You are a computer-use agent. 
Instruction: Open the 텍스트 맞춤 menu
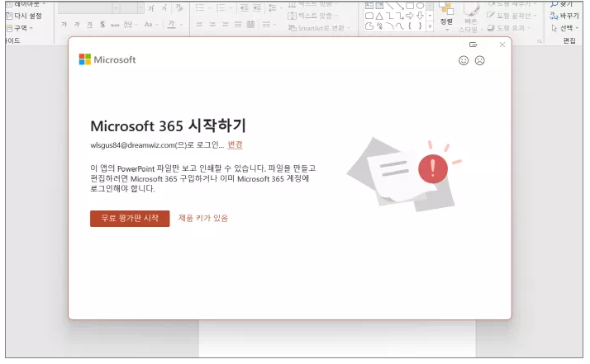point(313,16)
